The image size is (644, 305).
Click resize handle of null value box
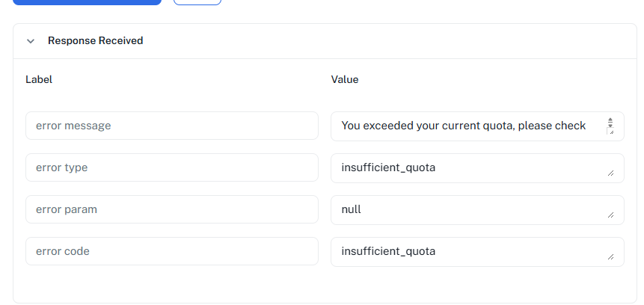610,215
